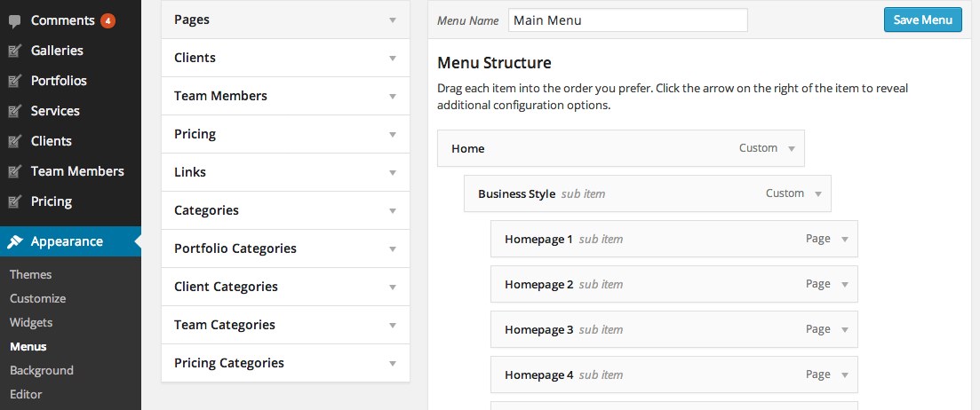This screenshot has width=980, height=410.
Task: Expand the Links accordion panel
Action: (x=392, y=172)
